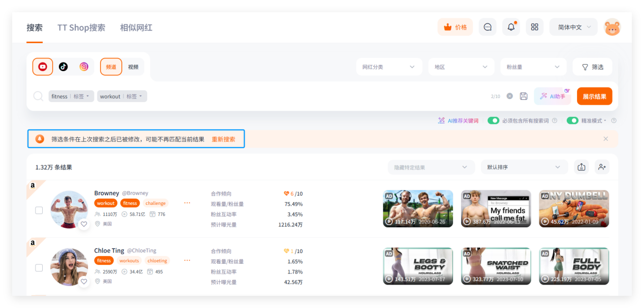
Task: Click the 展示结果 button
Action: point(594,96)
